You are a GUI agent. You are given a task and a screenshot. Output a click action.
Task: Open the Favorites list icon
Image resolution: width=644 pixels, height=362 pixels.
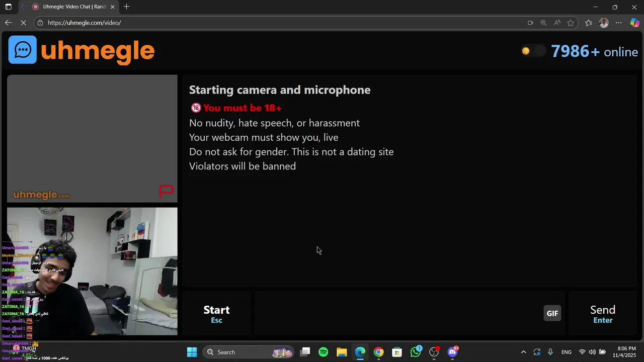589,23
